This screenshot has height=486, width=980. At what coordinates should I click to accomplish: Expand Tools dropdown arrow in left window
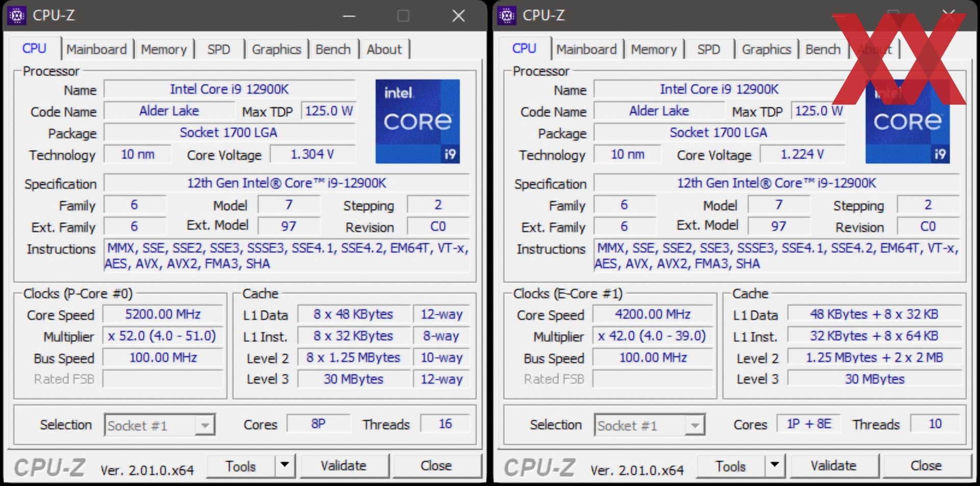point(285,465)
